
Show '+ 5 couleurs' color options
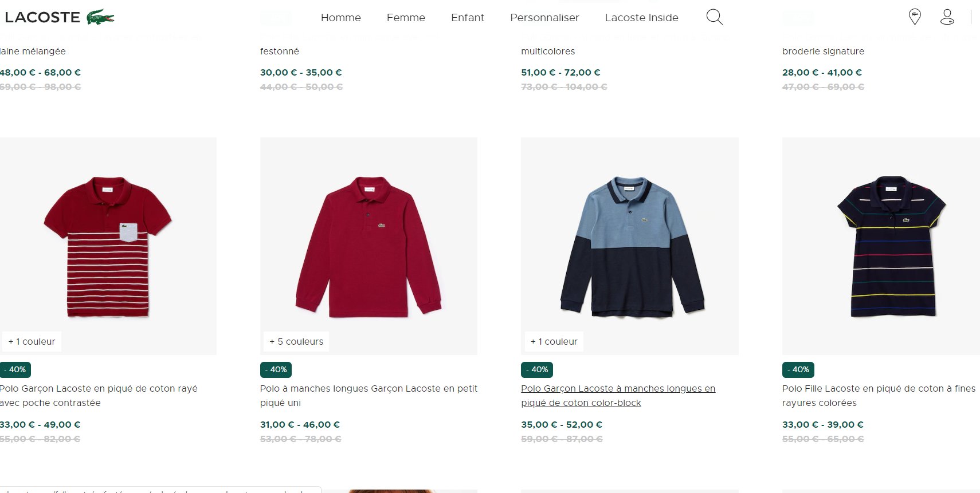coord(296,341)
